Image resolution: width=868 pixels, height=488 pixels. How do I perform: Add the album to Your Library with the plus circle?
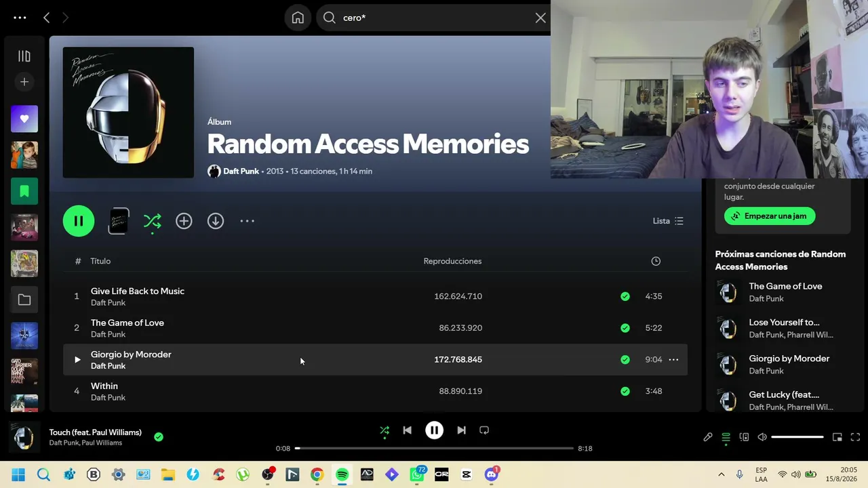coord(184,221)
